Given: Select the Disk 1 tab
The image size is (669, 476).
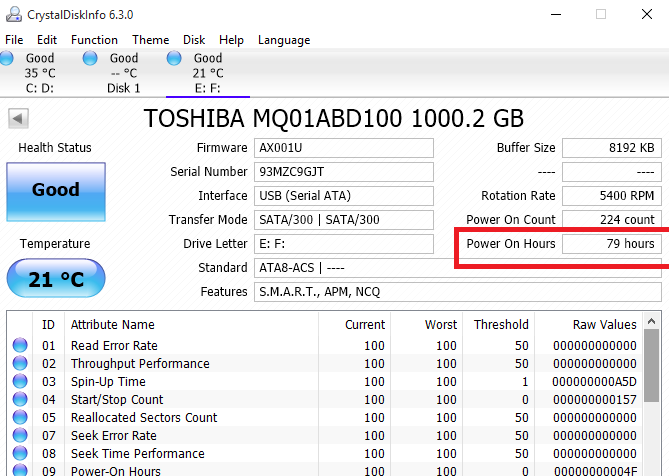Looking at the screenshot, I should tap(124, 73).
